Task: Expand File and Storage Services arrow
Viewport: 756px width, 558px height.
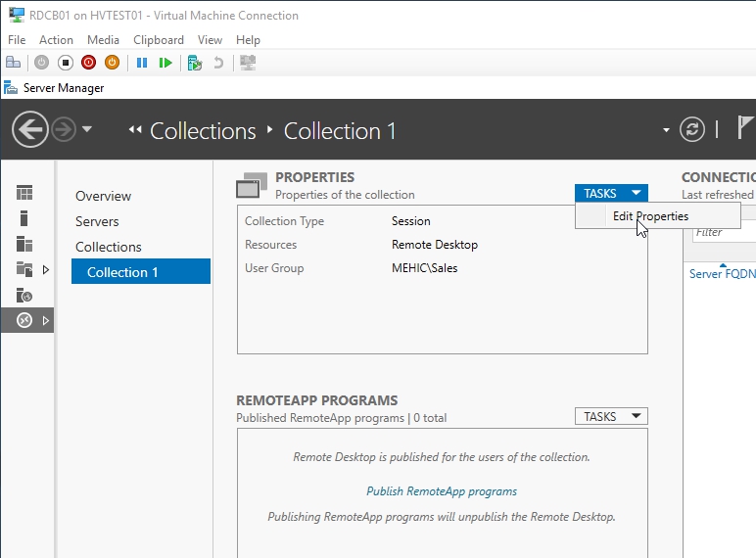Action: point(45,269)
